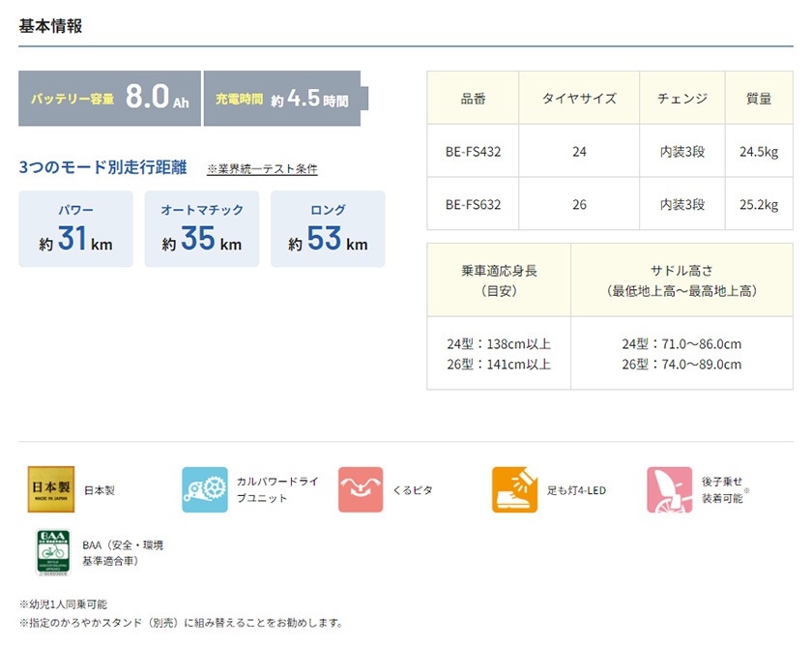812x646 pixels.
Task: Click the サドル高さ table header
Action: coord(681,279)
